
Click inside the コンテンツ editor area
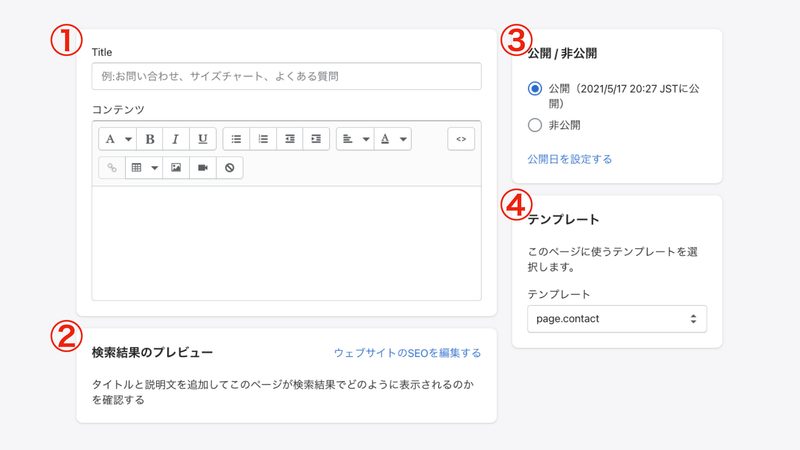pos(287,243)
